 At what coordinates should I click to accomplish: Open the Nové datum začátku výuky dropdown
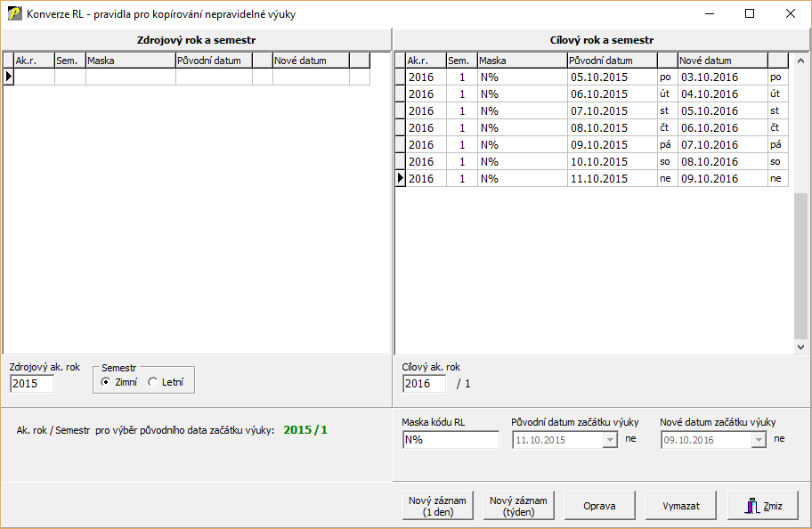(758, 440)
